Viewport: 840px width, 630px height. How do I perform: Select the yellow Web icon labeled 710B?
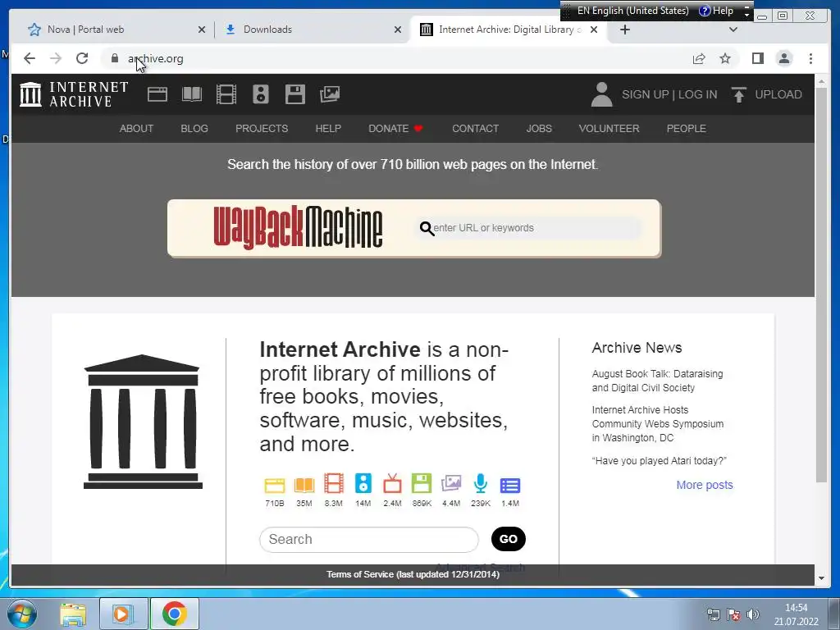coord(275,485)
